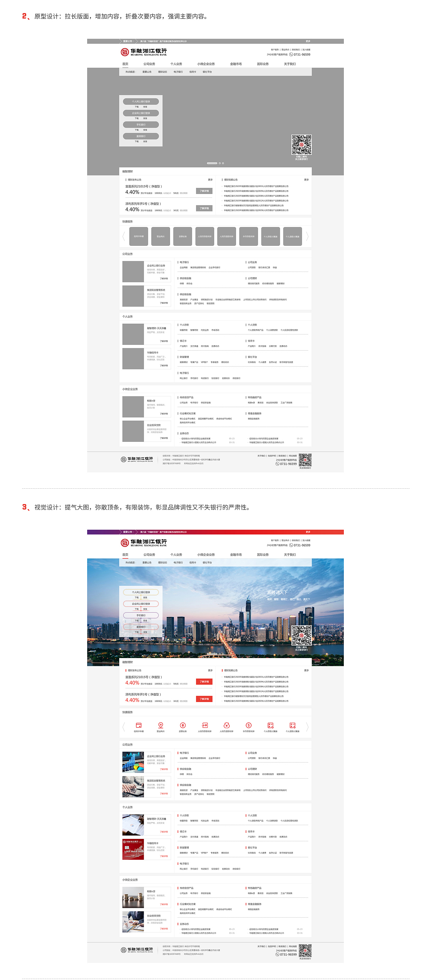Click 营业网点 location icon in colored design

(161, 725)
